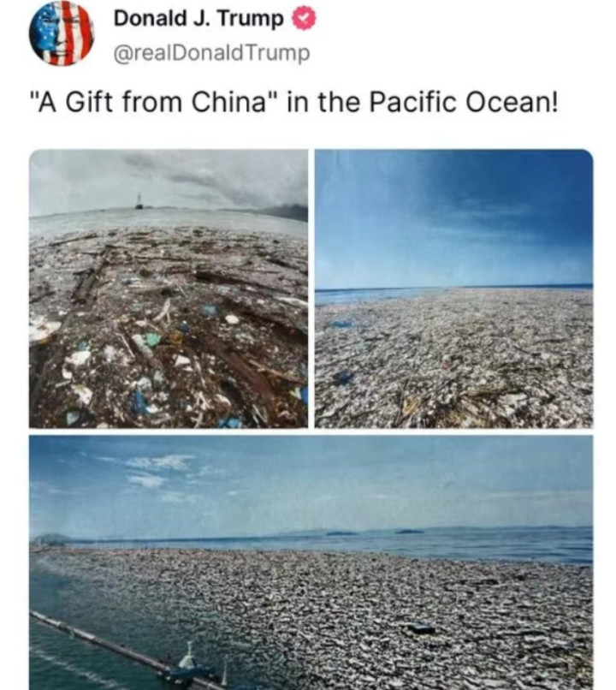Open the flag-painted profile avatar
Image resolution: width=616 pixels, height=690 pixels.
tap(61, 33)
